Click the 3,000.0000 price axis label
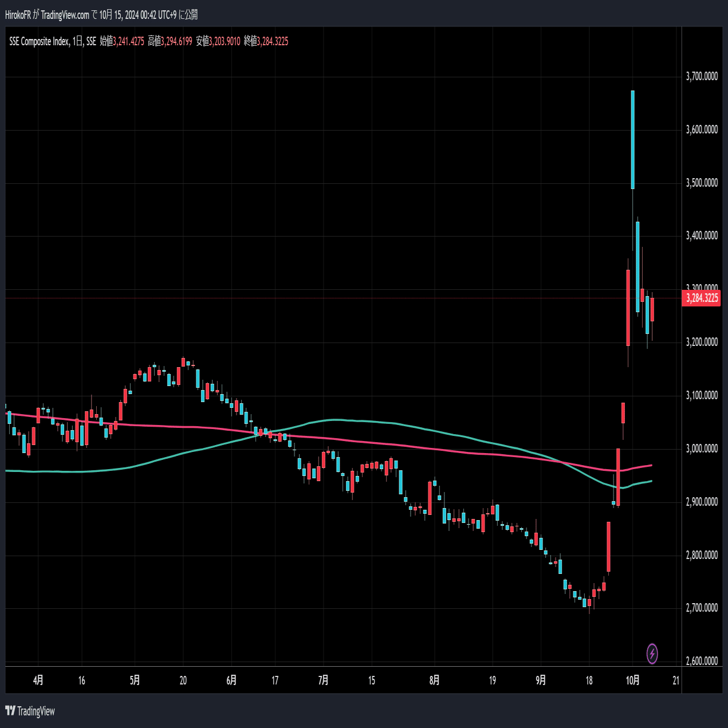 [702, 448]
